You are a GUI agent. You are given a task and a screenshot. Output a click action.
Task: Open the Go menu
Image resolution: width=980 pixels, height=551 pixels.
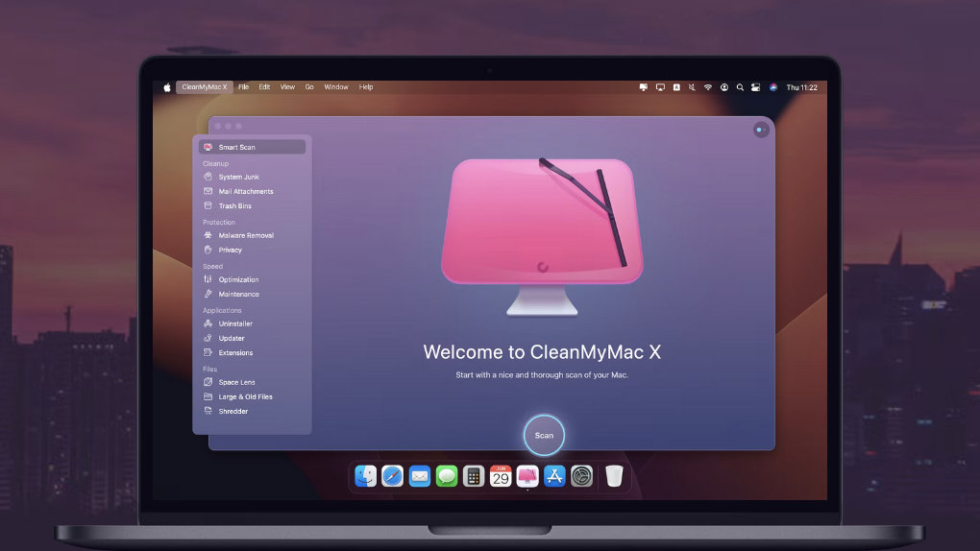309,87
